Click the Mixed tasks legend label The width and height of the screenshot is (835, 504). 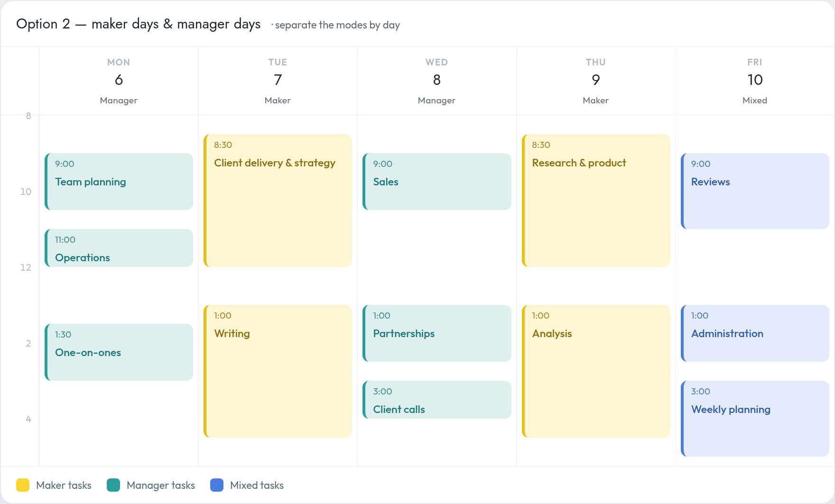(x=257, y=485)
